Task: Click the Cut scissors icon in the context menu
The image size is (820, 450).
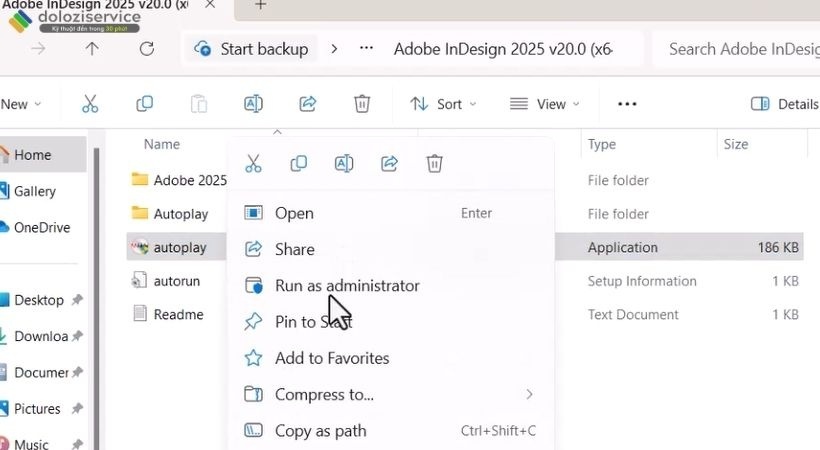Action: click(x=253, y=164)
